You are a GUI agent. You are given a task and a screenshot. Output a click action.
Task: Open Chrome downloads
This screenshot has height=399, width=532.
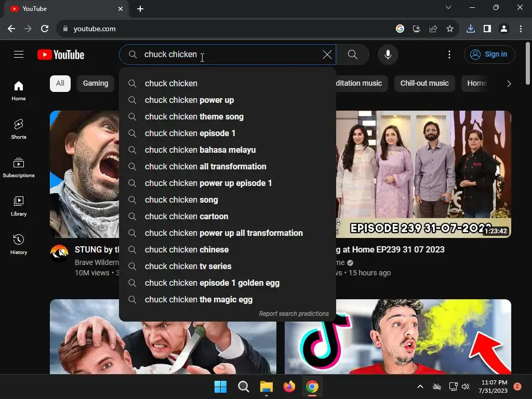click(x=471, y=29)
